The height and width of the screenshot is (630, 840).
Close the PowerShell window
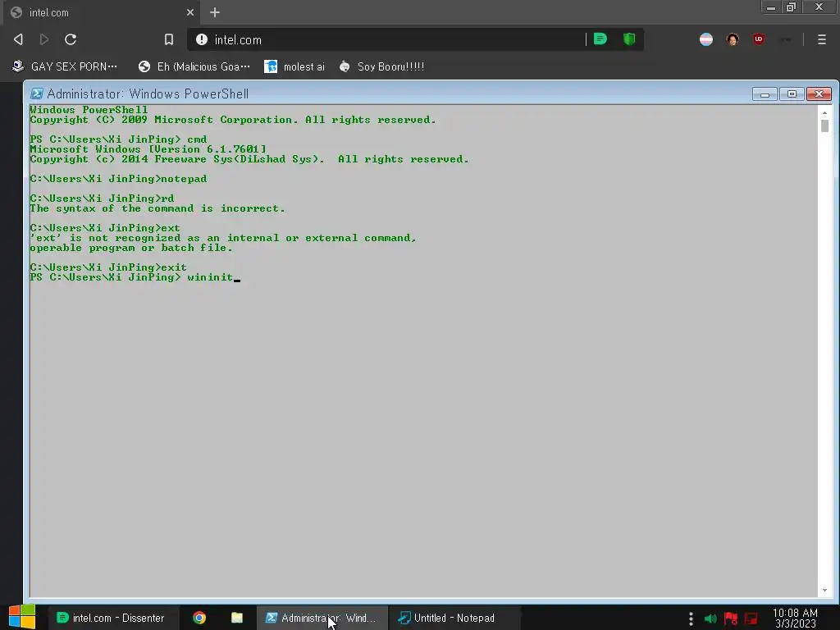pyautogui.click(x=819, y=94)
